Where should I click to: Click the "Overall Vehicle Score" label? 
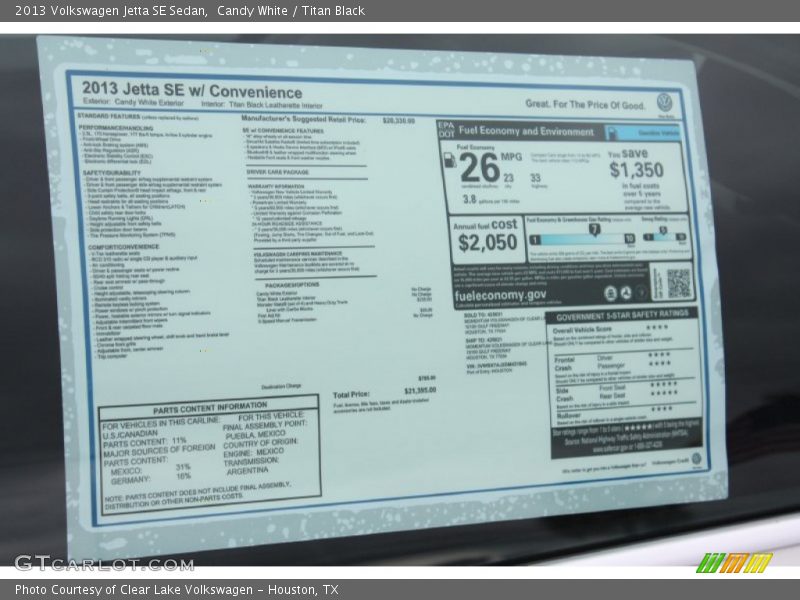coord(582,330)
